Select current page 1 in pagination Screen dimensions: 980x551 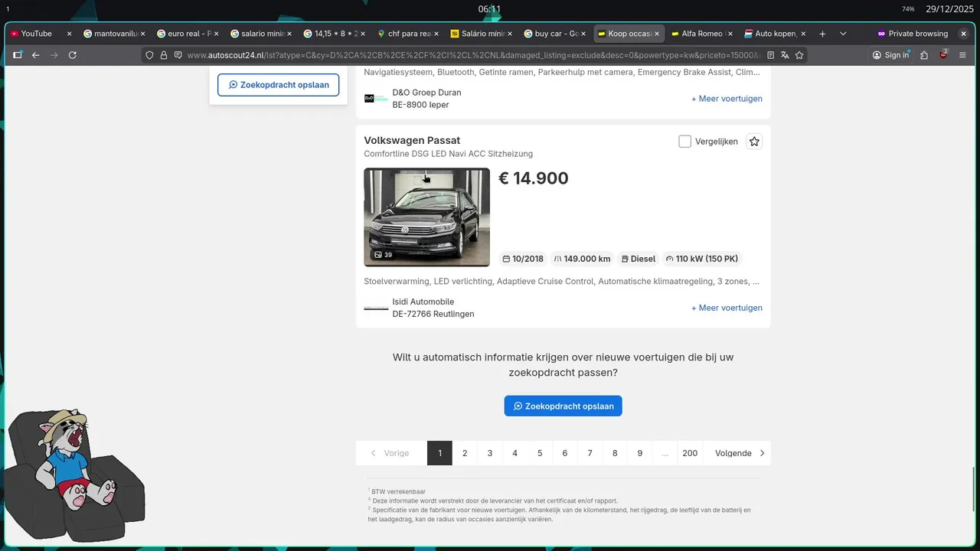tap(439, 453)
